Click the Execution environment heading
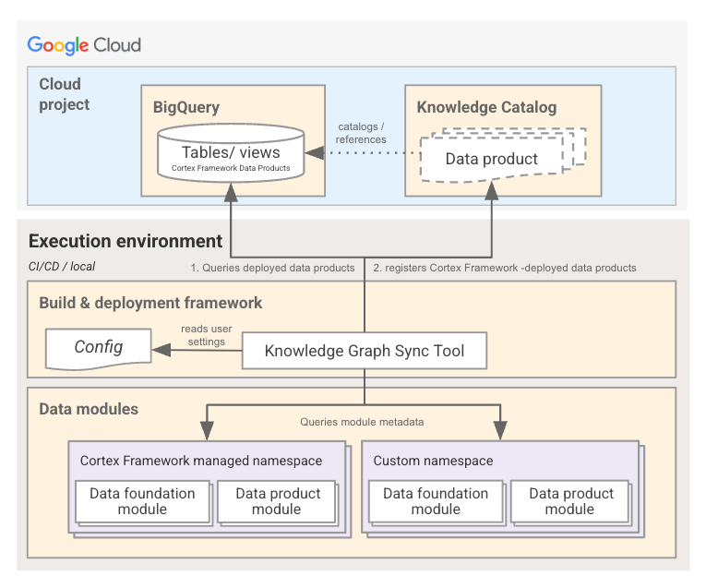 pos(126,241)
